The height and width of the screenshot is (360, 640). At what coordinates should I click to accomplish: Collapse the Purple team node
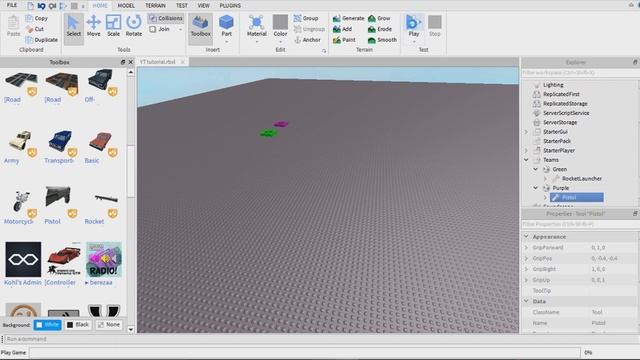tap(536, 188)
